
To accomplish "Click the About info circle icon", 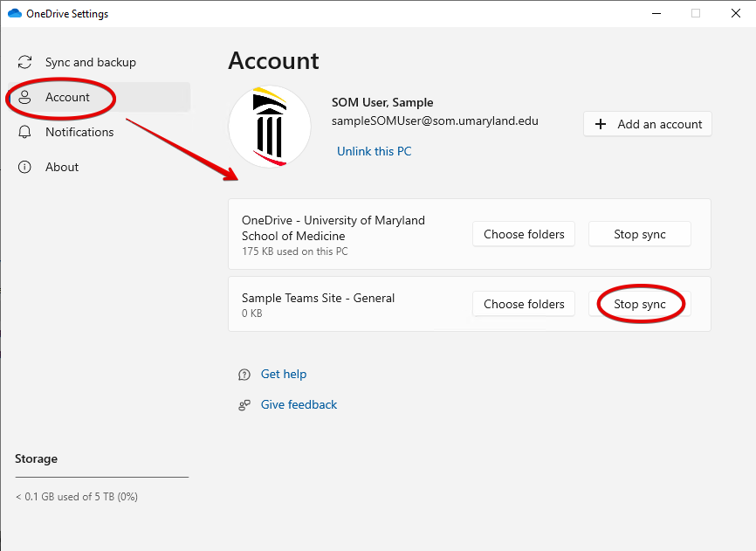I will click(x=25, y=167).
